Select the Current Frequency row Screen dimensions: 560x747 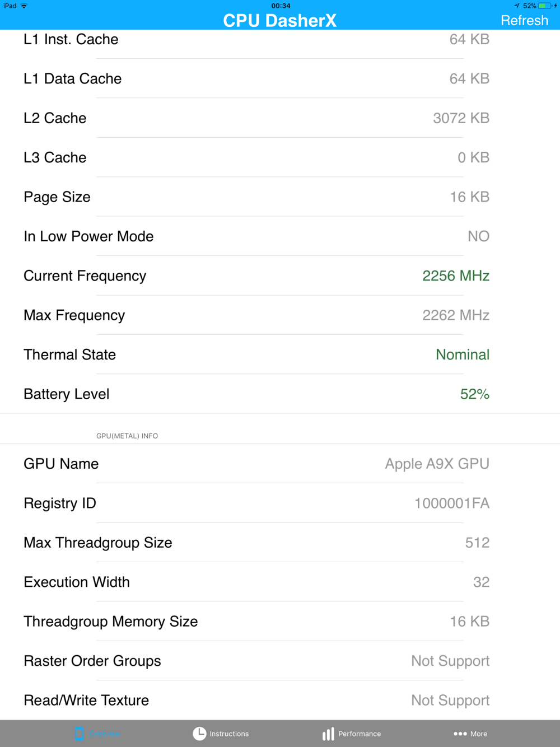click(280, 276)
